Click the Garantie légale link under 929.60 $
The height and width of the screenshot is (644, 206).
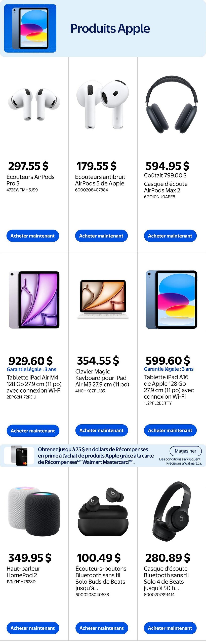31,369
